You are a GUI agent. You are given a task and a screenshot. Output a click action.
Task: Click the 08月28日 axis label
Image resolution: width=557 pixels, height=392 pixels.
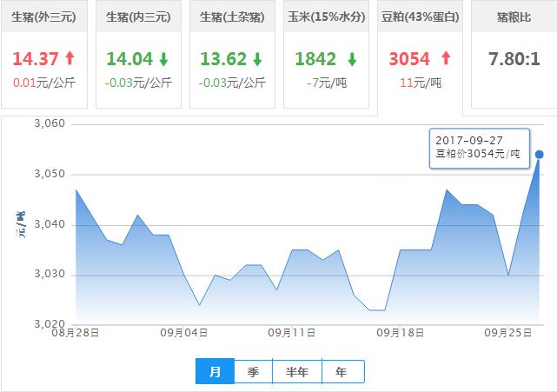tap(76, 333)
